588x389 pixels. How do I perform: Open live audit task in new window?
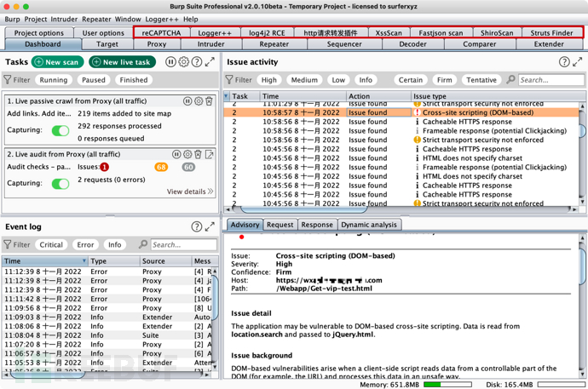210,155
